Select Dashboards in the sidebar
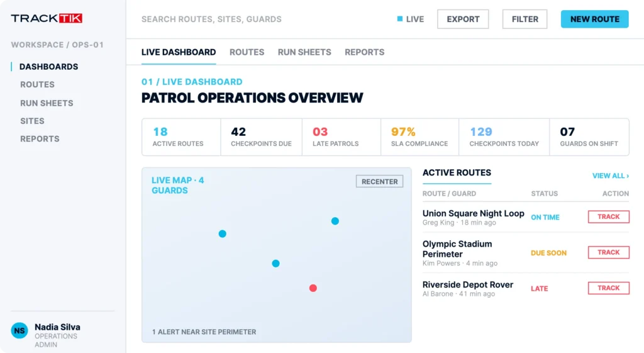 pos(48,67)
